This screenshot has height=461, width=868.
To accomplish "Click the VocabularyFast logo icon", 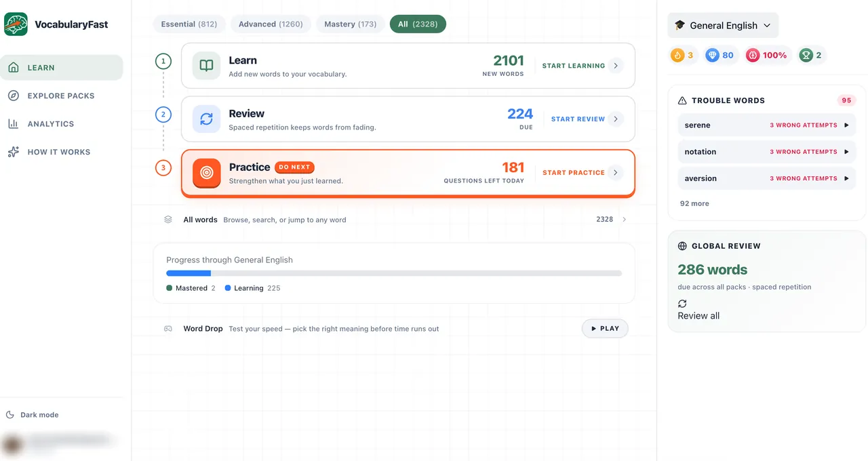I will [x=16, y=24].
